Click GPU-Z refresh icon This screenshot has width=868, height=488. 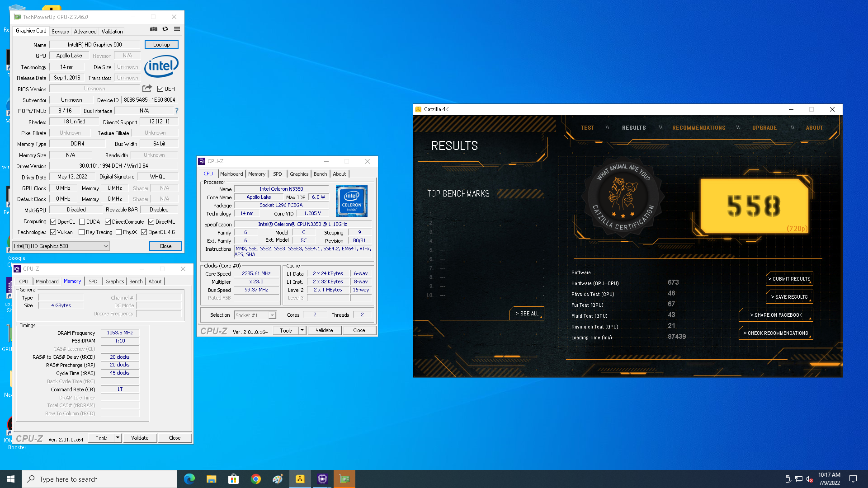coord(165,29)
